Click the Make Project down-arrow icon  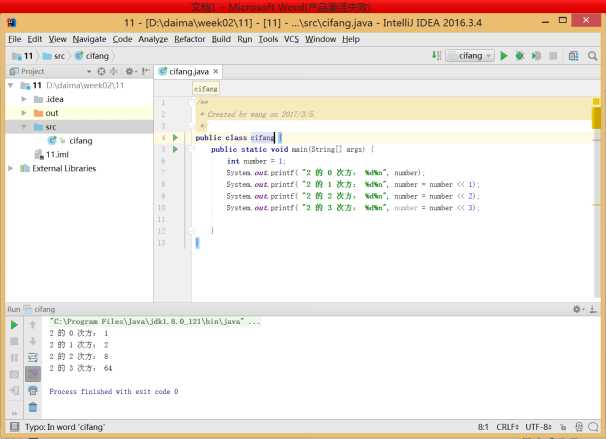pos(436,56)
